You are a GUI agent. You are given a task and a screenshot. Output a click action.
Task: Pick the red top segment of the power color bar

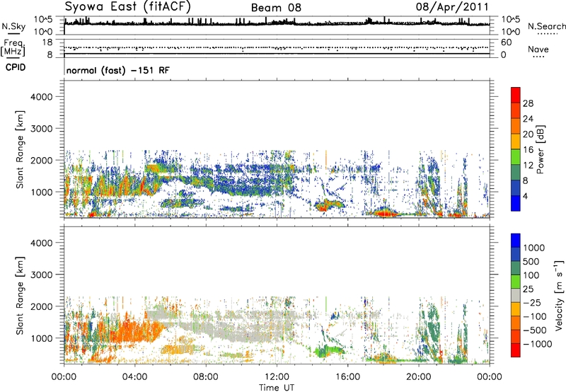click(516, 96)
